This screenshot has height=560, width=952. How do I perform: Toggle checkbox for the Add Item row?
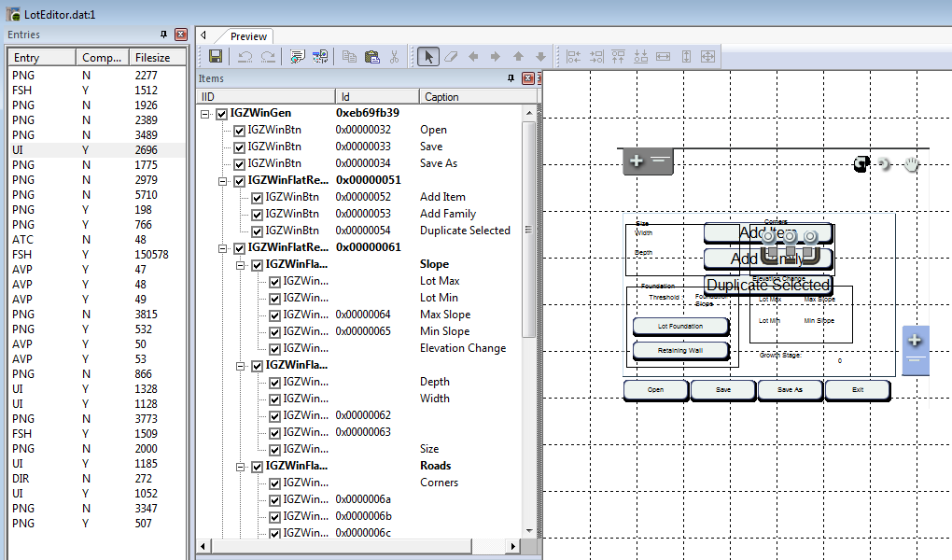click(257, 198)
